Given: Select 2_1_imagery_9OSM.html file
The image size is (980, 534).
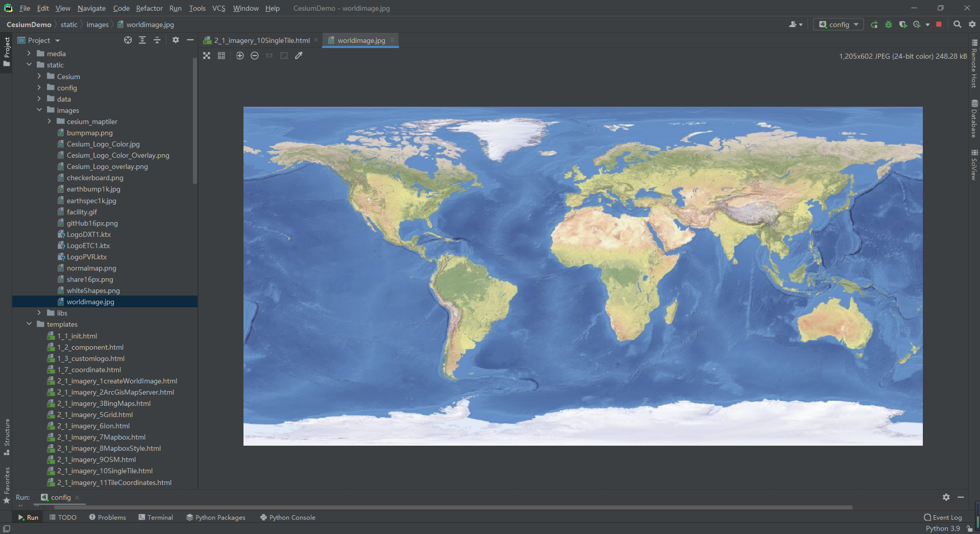Looking at the screenshot, I should (x=96, y=459).
